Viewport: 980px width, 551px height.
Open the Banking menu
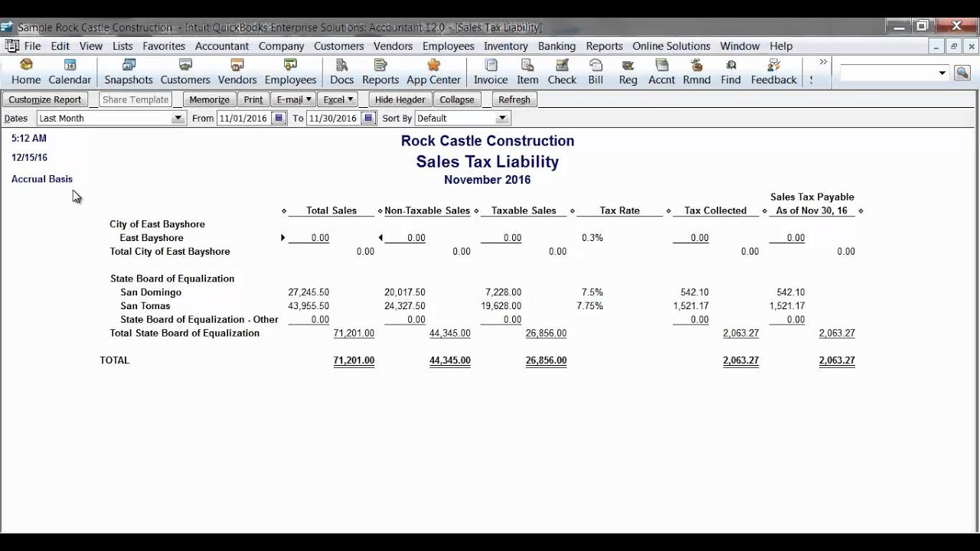557,46
